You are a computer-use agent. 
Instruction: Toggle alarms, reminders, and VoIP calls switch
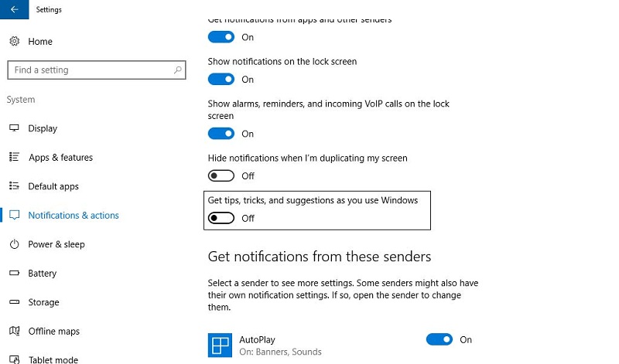pyautogui.click(x=221, y=134)
